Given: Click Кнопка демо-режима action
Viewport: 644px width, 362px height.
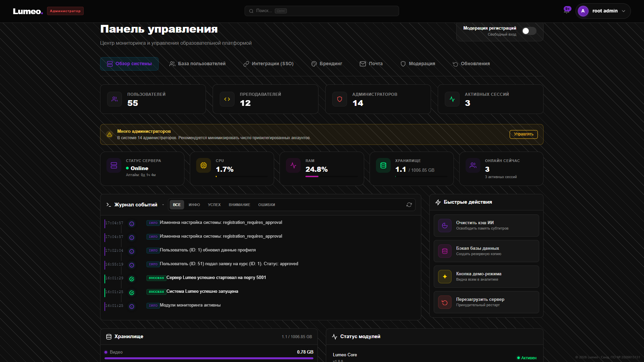Looking at the screenshot, I should (486, 277).
